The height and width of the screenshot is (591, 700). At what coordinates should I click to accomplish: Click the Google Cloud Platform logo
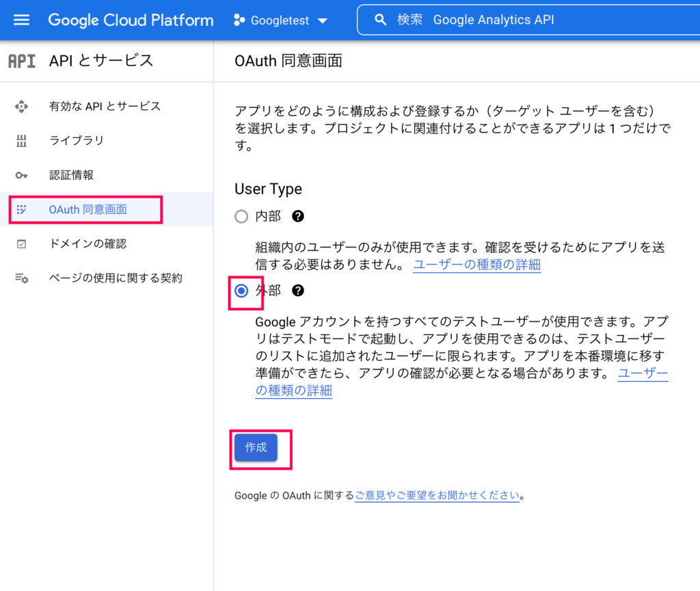click(x=131, y=20)
